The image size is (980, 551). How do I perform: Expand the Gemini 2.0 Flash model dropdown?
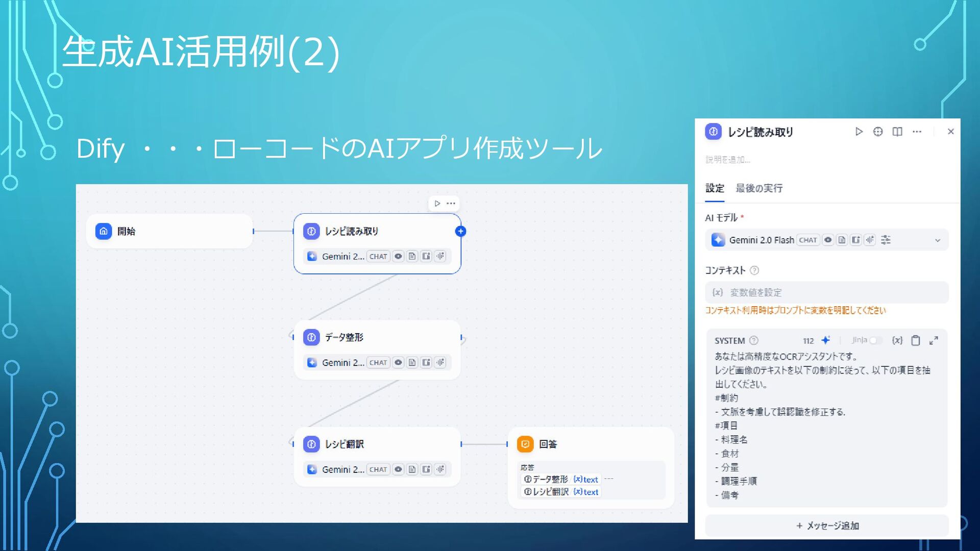pyautogui.click(x=938, y=240)
